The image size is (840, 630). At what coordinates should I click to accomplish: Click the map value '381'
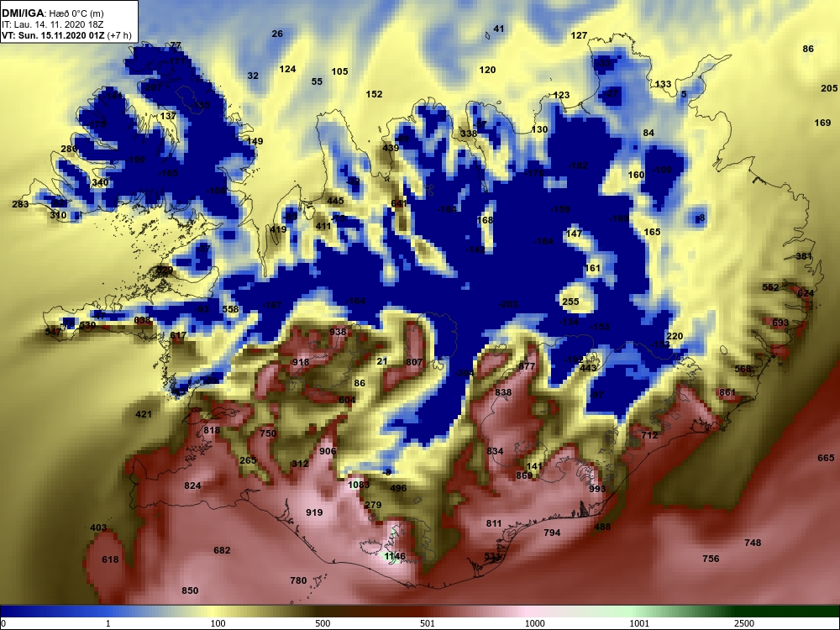pos(804,256)
